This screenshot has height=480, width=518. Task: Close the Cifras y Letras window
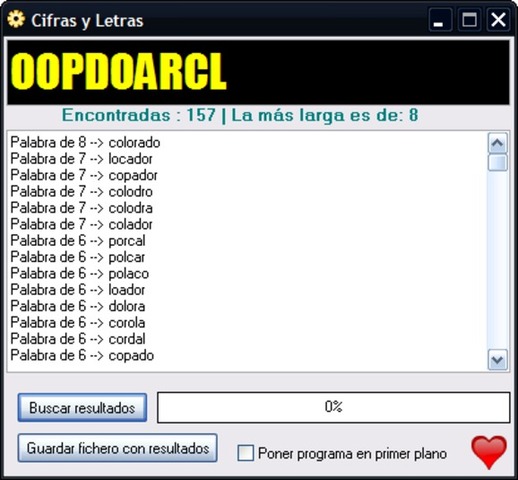coord(498,20)
